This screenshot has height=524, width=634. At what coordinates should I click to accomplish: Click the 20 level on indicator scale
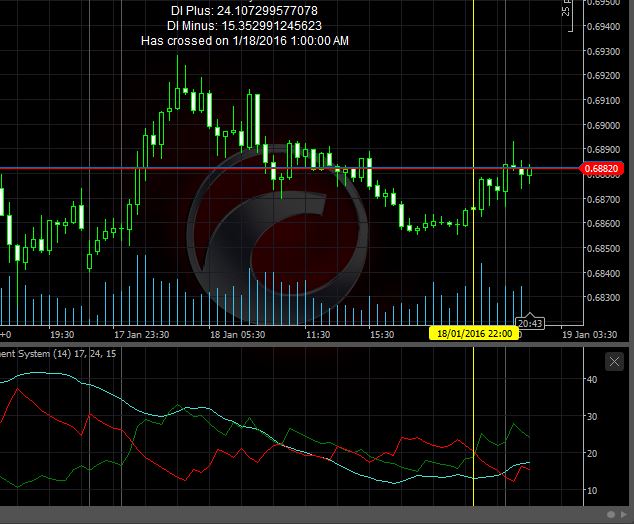pos(592,454)
